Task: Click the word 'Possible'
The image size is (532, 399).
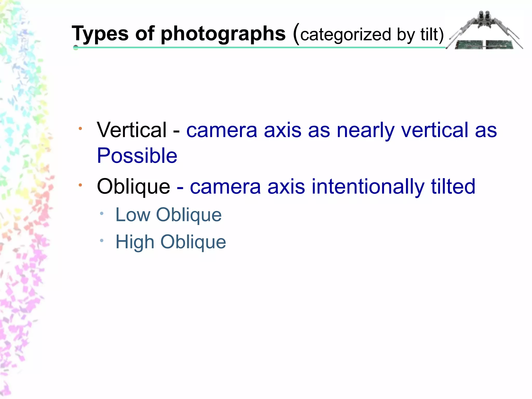Action: point(137,156)
